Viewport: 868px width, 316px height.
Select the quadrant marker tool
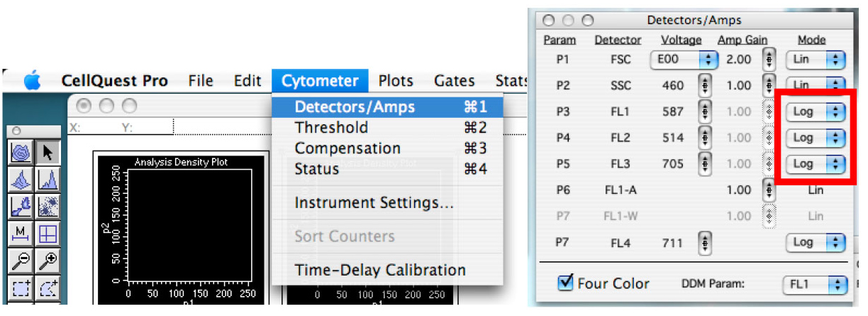tap(48, 233)
